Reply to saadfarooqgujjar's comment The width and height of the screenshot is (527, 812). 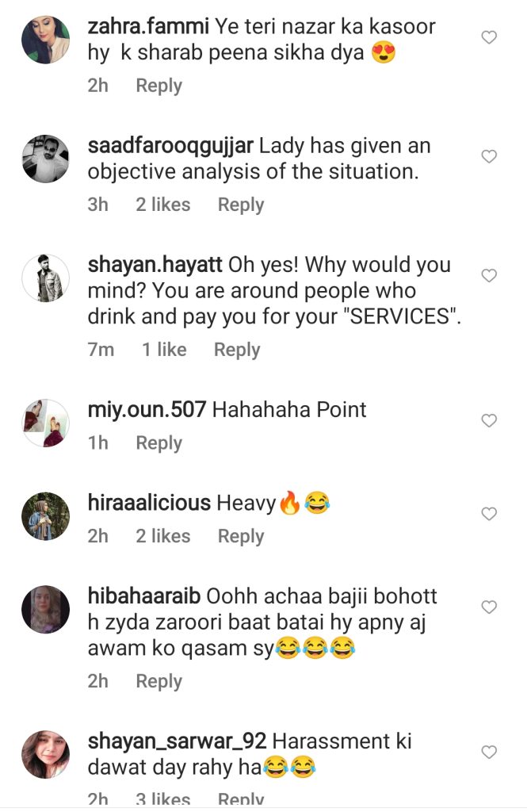click(241, 205)
